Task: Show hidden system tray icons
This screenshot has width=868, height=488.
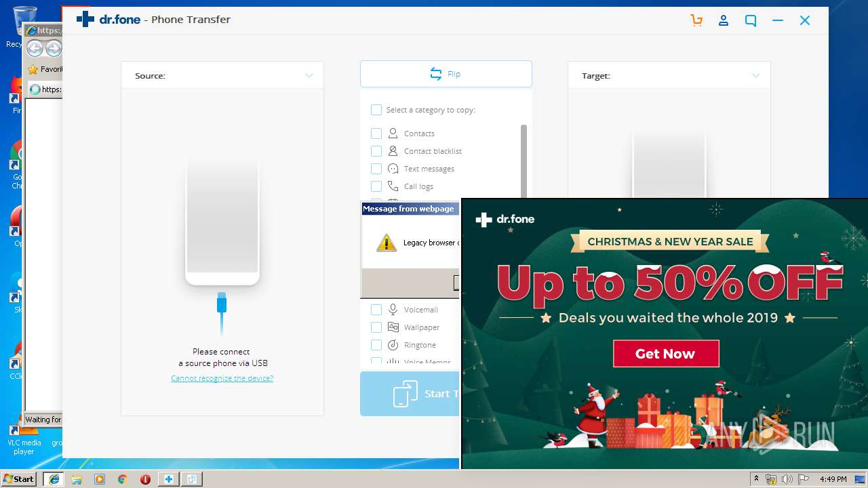Action: click(756, 479)
